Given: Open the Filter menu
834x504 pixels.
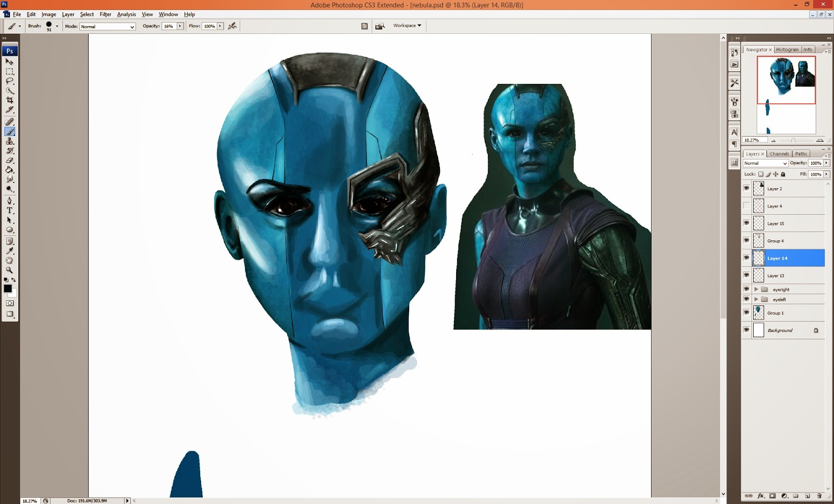Looking at the screenshot, I should tap(105, 15).
